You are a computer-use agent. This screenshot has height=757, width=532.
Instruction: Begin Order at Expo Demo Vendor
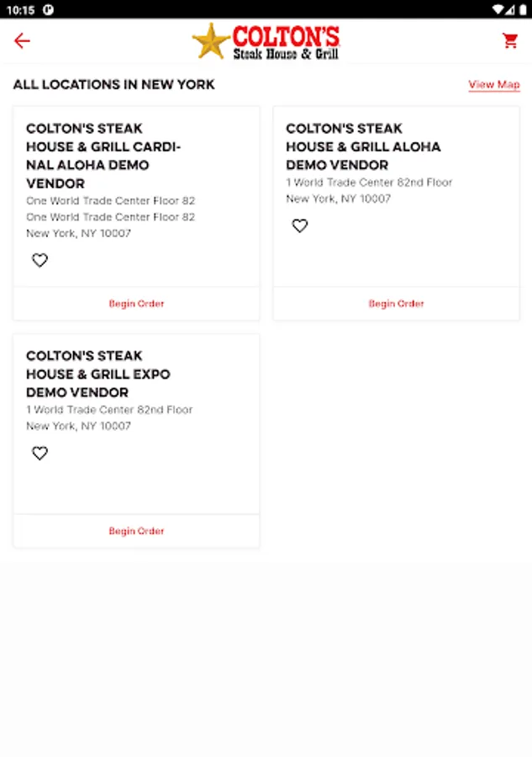(x=136, y=531)
